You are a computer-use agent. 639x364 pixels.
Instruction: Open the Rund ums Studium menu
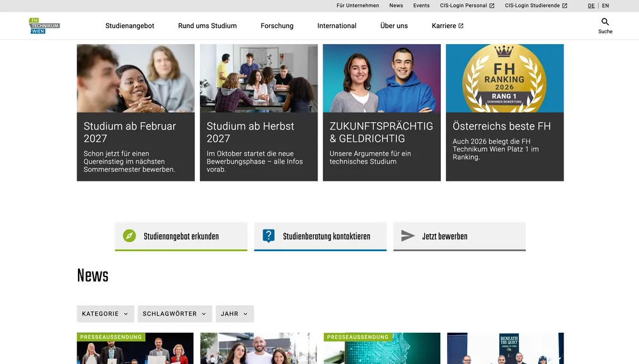(208, 26)
